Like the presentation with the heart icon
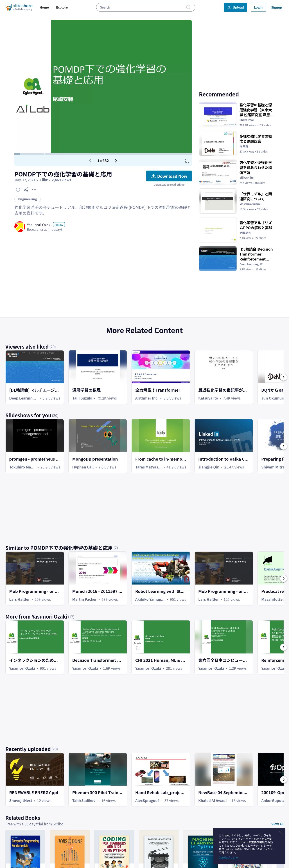This screenshot has height=868, width=289. click(x=18, y=190)
